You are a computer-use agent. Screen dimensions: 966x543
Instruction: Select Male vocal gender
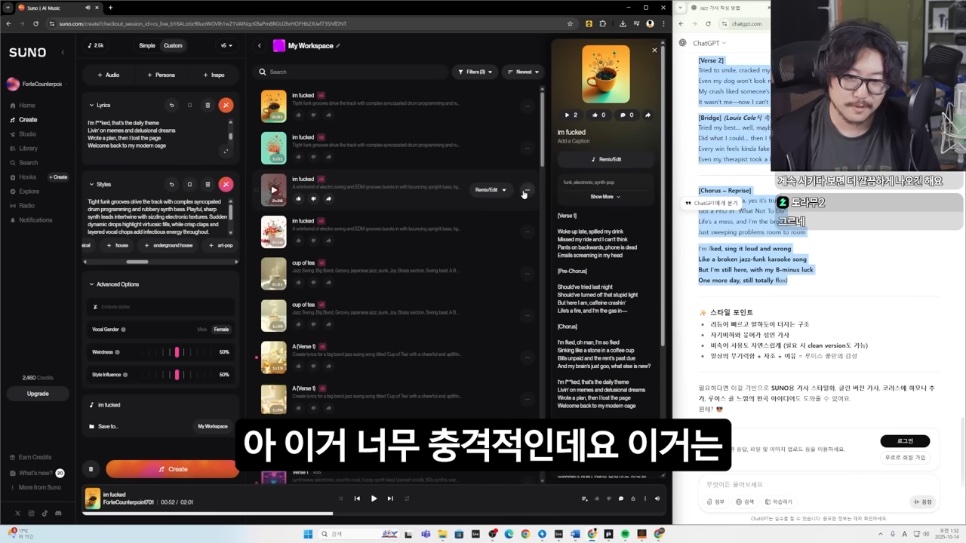coord(202,329)
